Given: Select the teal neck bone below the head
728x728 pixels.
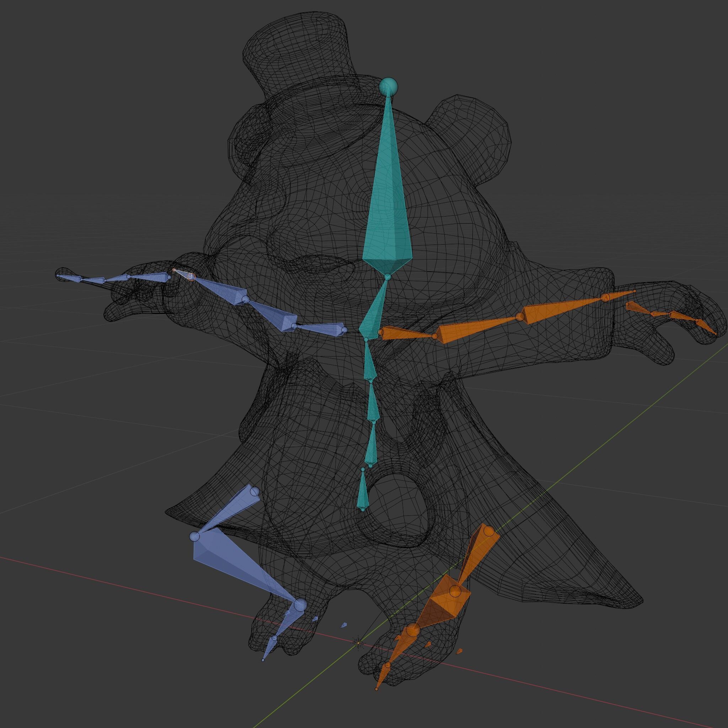Looking at the screenshot, I should click(373, 310).
